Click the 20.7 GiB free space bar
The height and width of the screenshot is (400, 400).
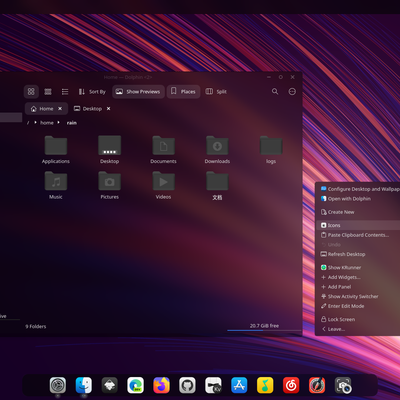tap(264, 327)
